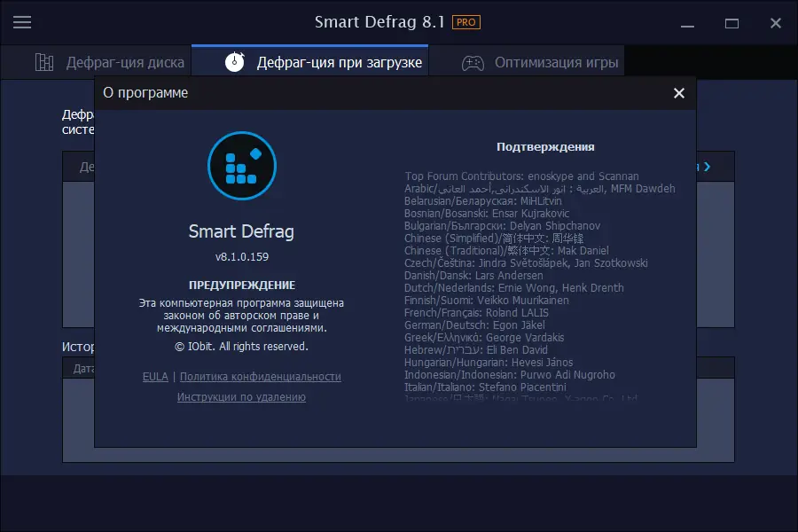This screenshot has height=532, width=798.
Task: Click the ПРЕДУПРЕЖДЕНИЕ heading
Action: 242,286
